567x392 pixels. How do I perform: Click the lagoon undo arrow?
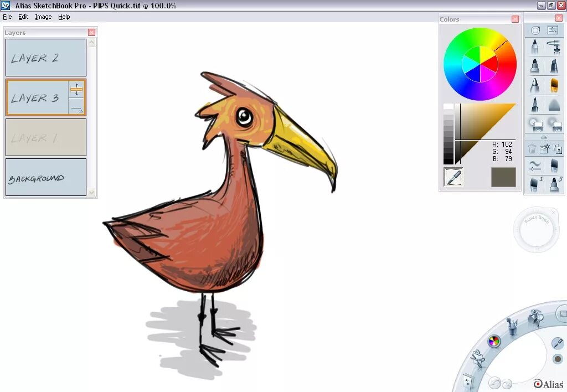click(494, 383)
